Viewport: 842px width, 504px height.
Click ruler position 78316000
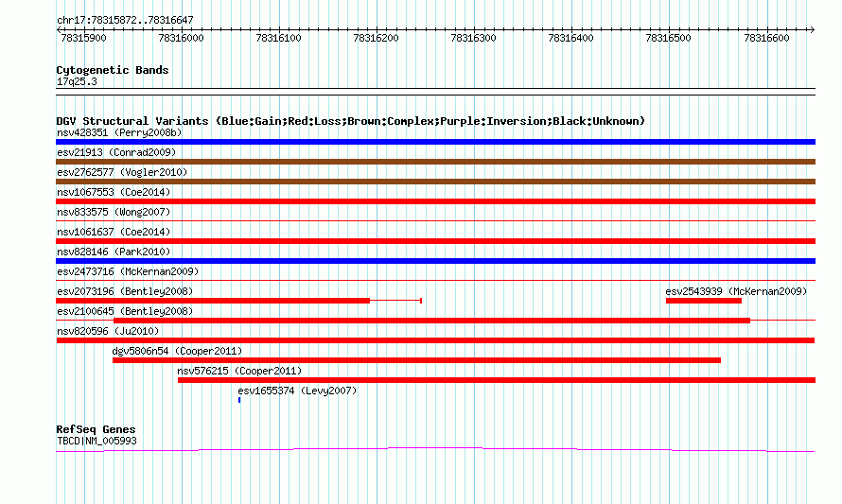click(181, 38)
